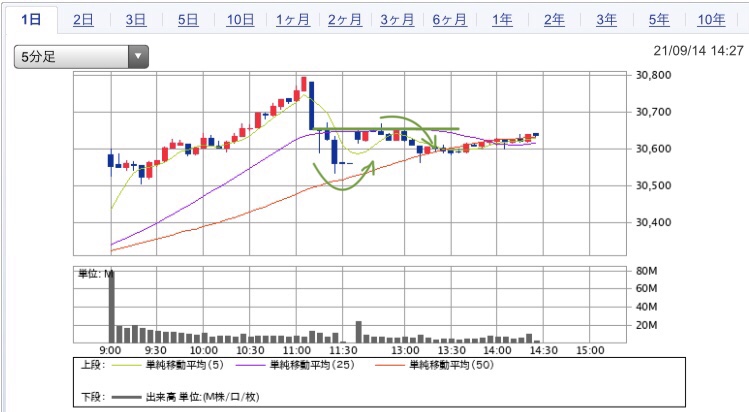Viewport: 749px width, 412px height.
Task: Open the 3ヶ月 chart period
Action: [397, 20]
